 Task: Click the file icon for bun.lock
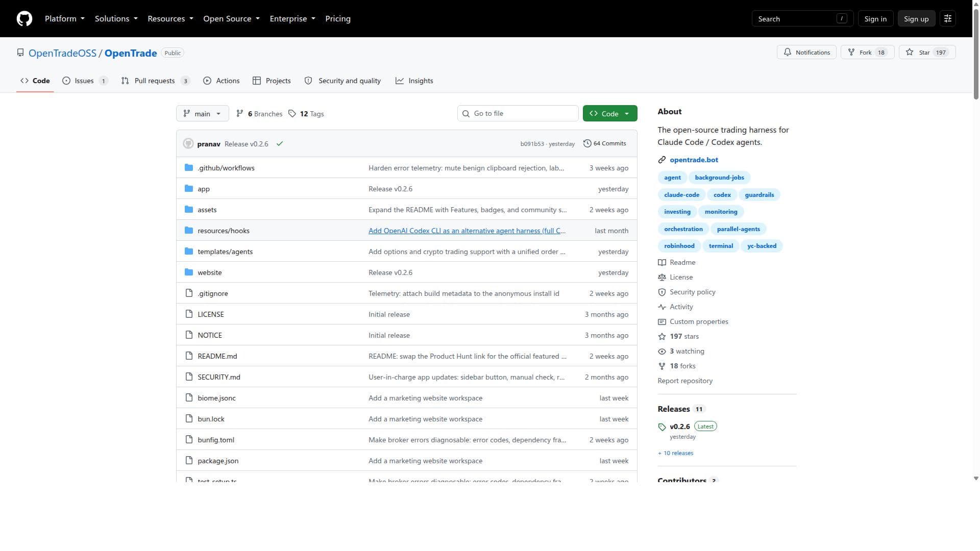(x=189, y=419)
